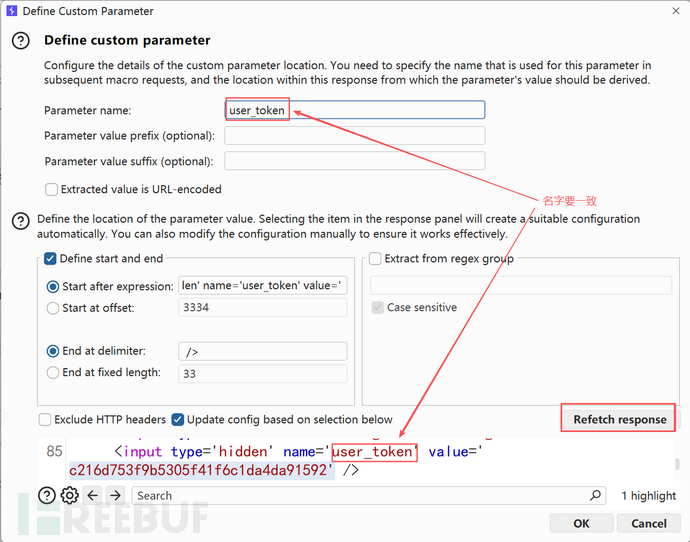Focus Parameter value prefix field

point(355,136)
